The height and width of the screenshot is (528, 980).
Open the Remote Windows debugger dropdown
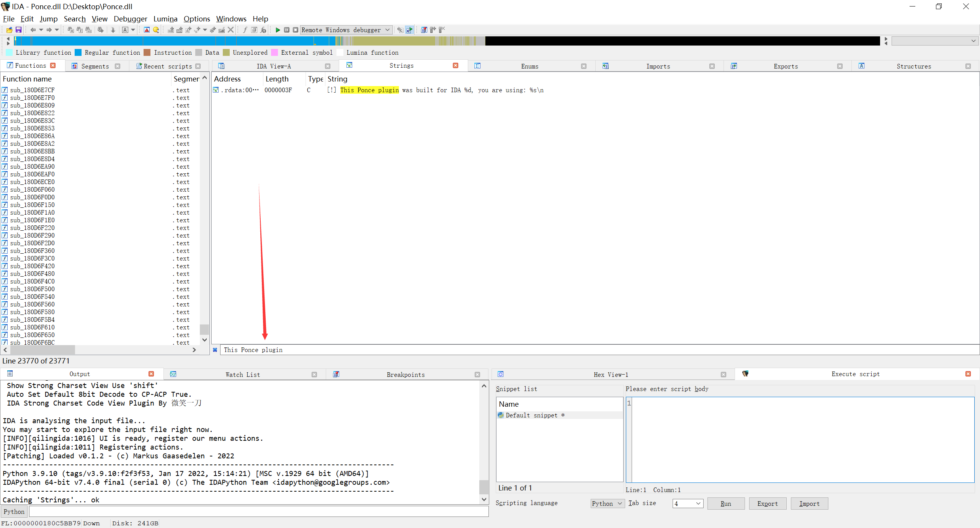point(387,30)
